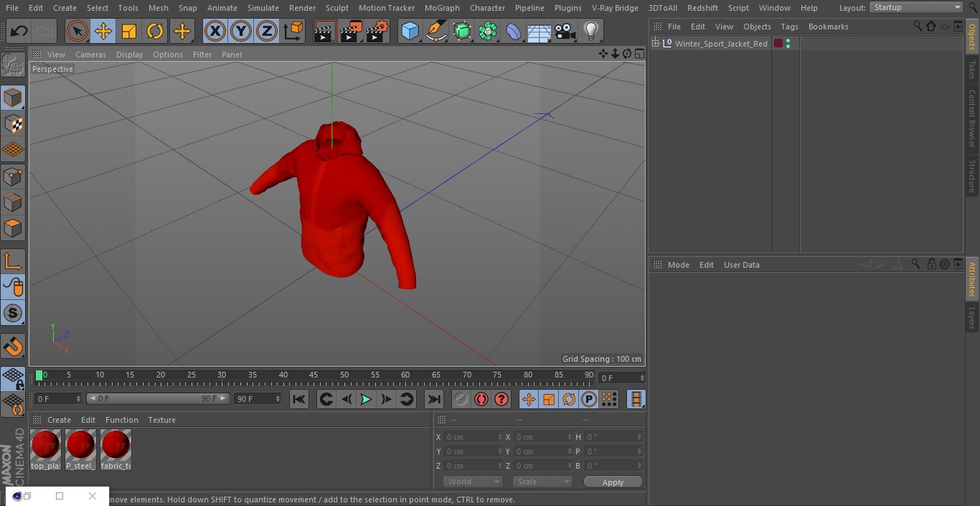This screenshot has height=506, width=980.
Task: Open the World coordinate dropdown
Action: coord(473,482)
